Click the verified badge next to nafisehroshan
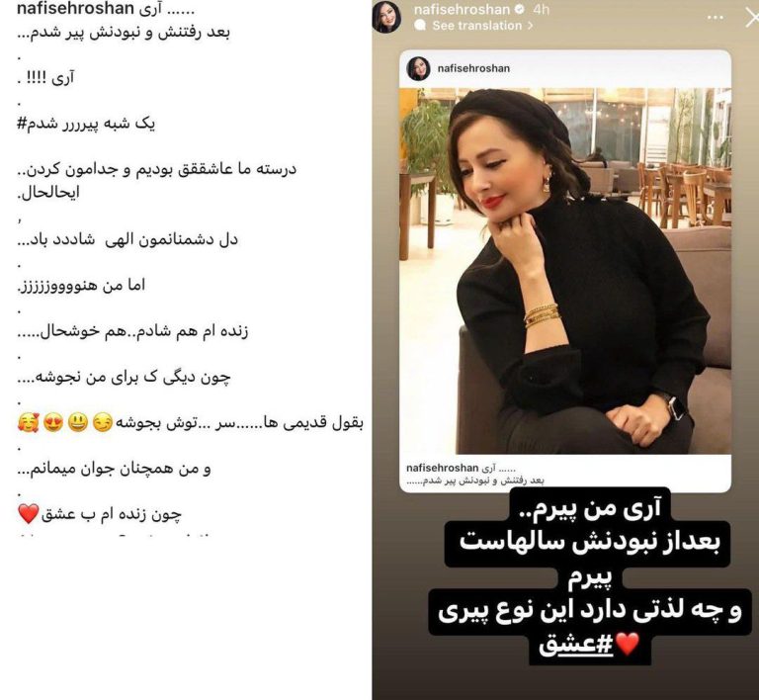The height and width of the screenshot is (700, 759). (520, 9)
